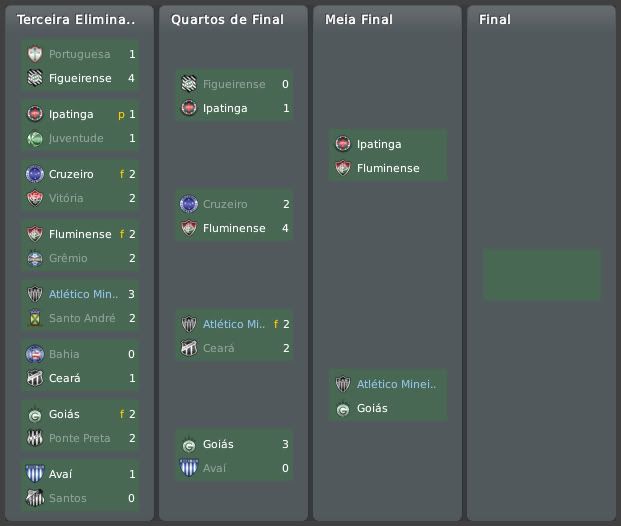Select Ceará in the Quartos de Final column

[218, 348]
